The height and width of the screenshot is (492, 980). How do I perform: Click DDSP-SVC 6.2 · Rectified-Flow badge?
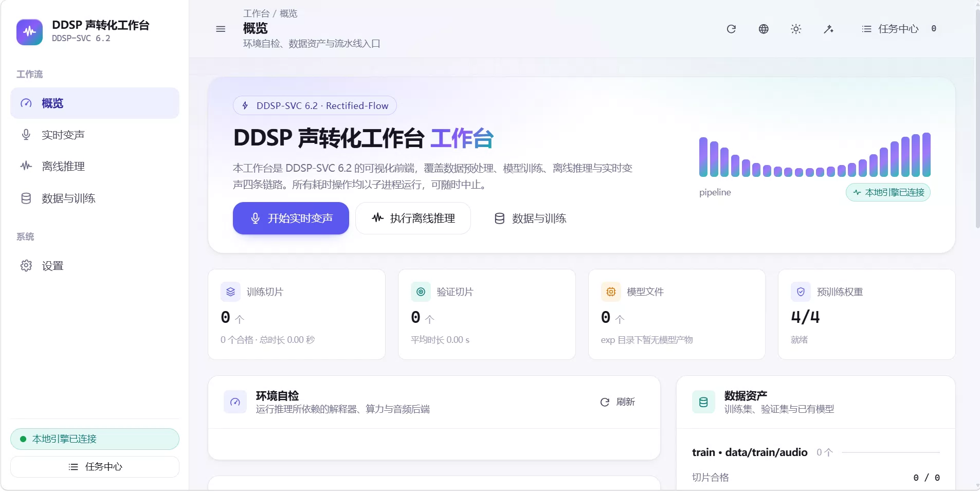[x=315, y=105]
